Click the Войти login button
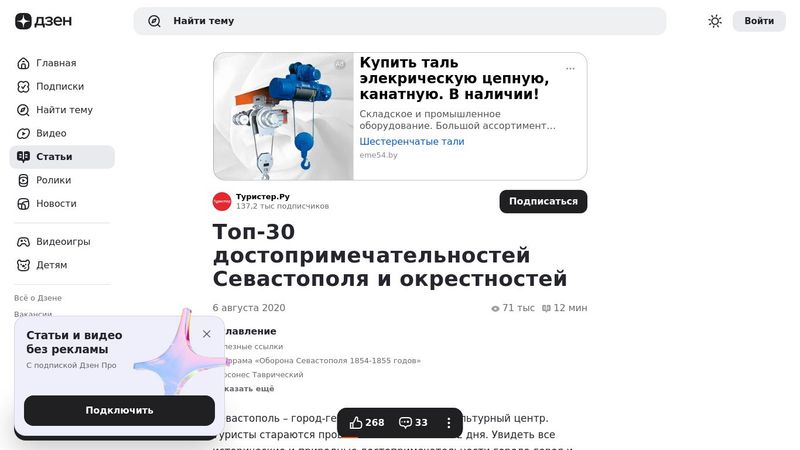The width and height of the screenshot is (800, 450). pyautogui.click(x=759, y=21)
